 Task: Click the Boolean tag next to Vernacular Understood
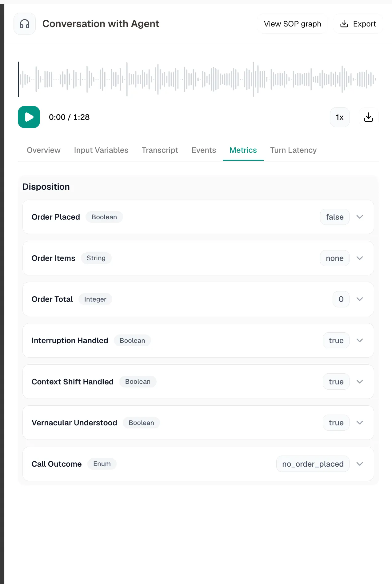(141, 423)
